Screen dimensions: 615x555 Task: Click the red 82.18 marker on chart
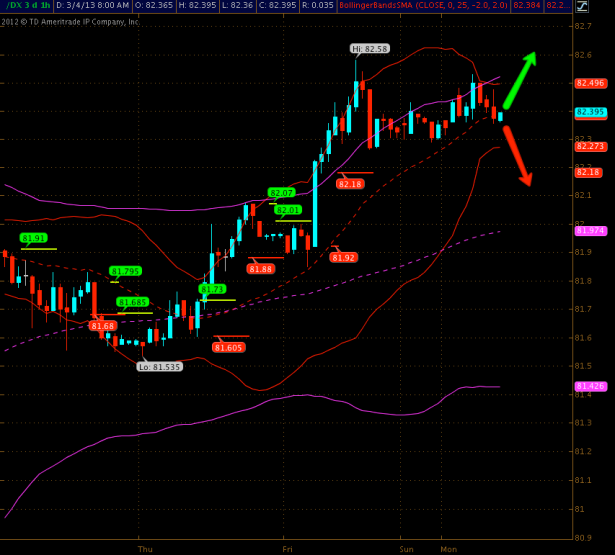point(350,183)
